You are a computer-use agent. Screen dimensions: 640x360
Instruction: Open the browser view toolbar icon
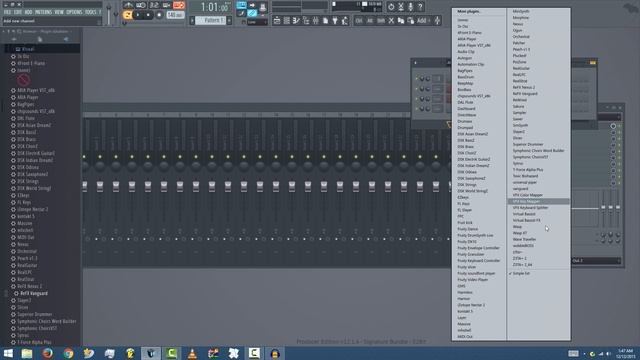click(306, 20)
